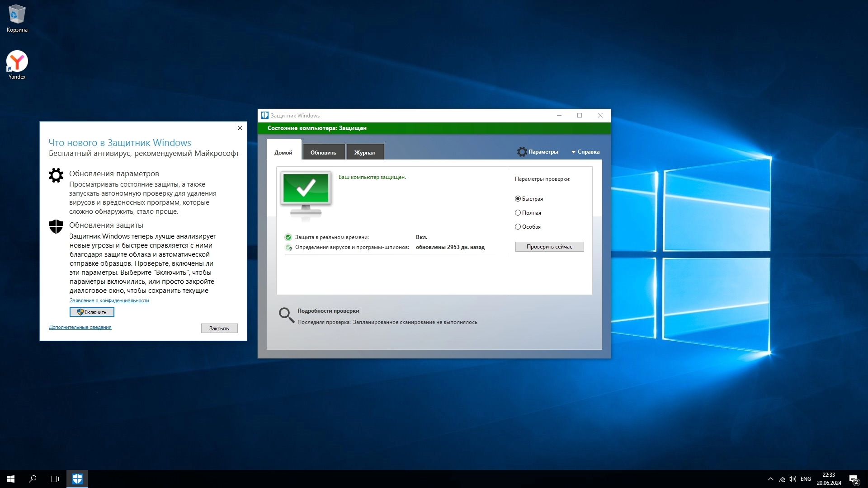The height and width of the screenshot is (488, 868).
Task: Show hidden tray icons chevron
Action: coord(770,479)
